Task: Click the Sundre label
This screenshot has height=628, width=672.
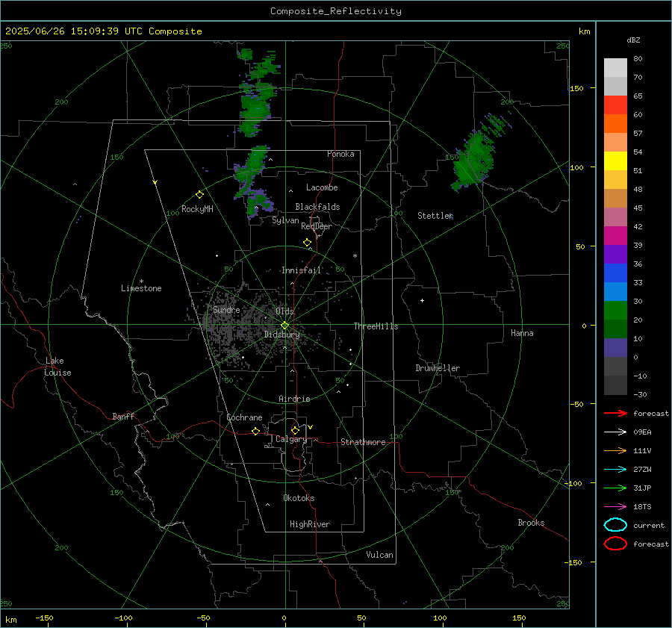Action: 226,309
